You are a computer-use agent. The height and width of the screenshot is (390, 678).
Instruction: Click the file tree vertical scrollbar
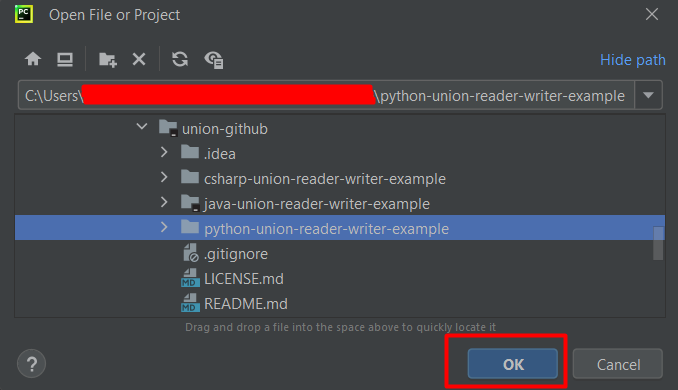[x=658, y=243]
